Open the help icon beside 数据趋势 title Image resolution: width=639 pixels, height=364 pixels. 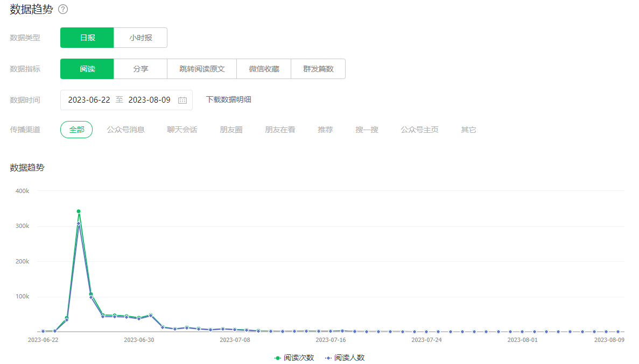click(63, 9)
